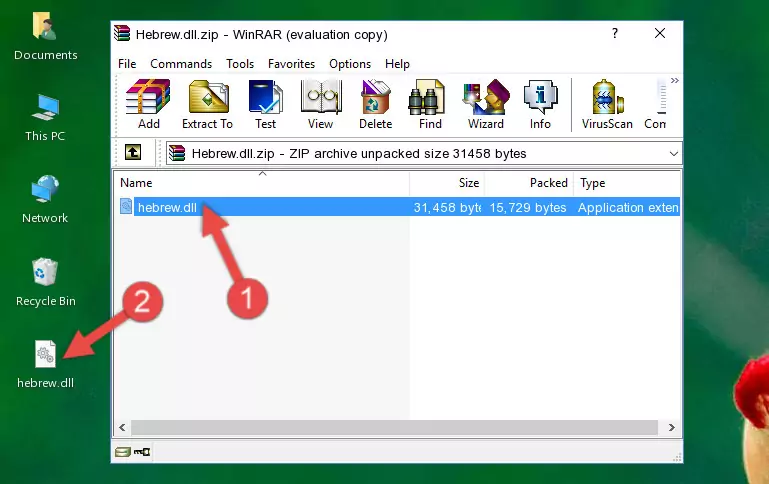
Task: Click the password key status icon
Action: pos(142,452)
